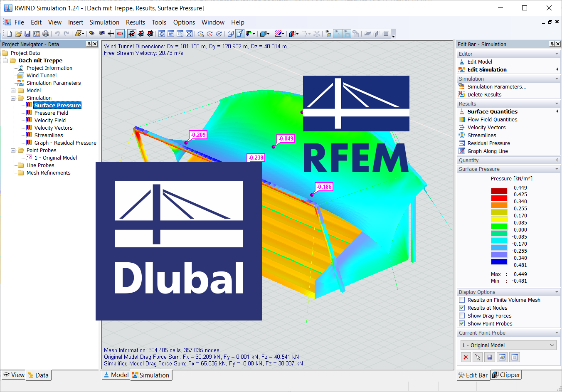Screen dimensions: 562x392
Task: Select Graph - Residual Pressure tree item
Action: click(65, 143)
